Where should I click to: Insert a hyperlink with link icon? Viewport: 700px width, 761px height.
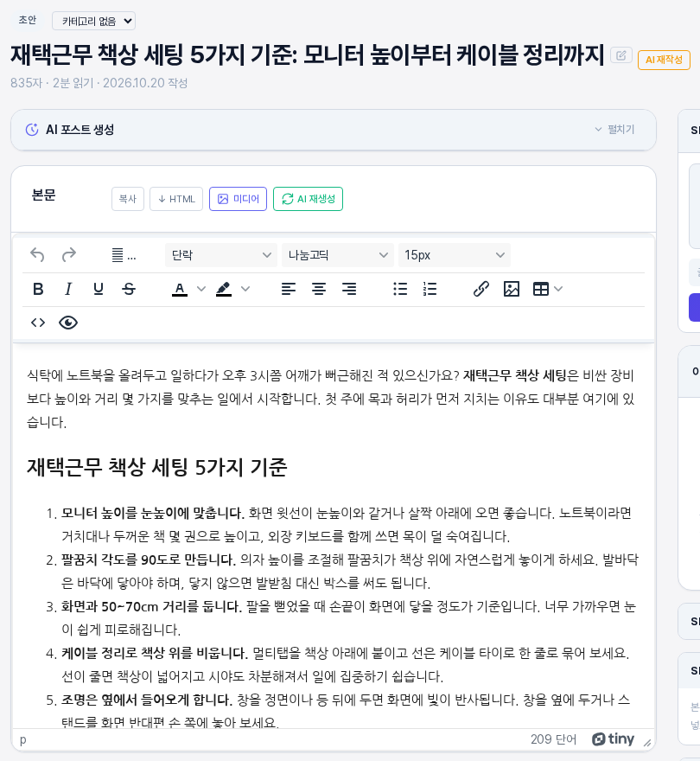(x=481, y=289)
